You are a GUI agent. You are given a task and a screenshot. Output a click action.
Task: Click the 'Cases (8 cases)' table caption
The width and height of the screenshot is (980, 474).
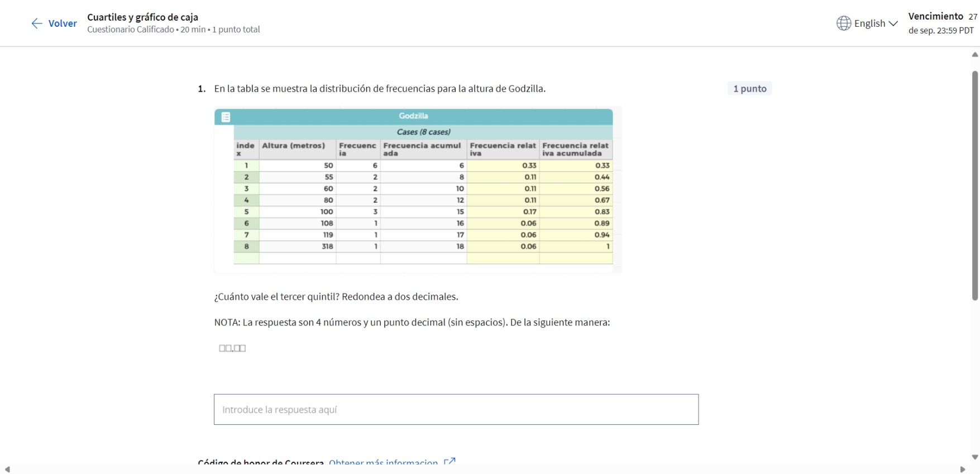pyautogui.click(x=423, y=132)
